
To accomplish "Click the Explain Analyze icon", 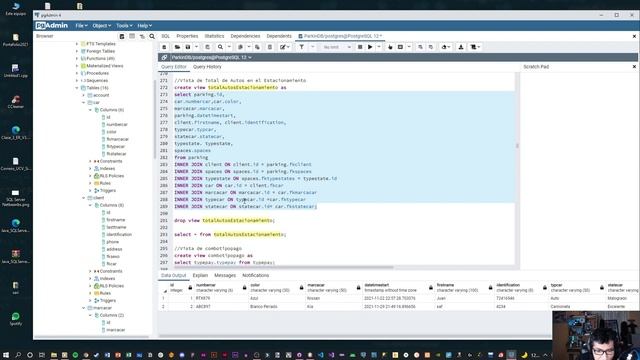I will pyautogui.click(x=400, y=47).
